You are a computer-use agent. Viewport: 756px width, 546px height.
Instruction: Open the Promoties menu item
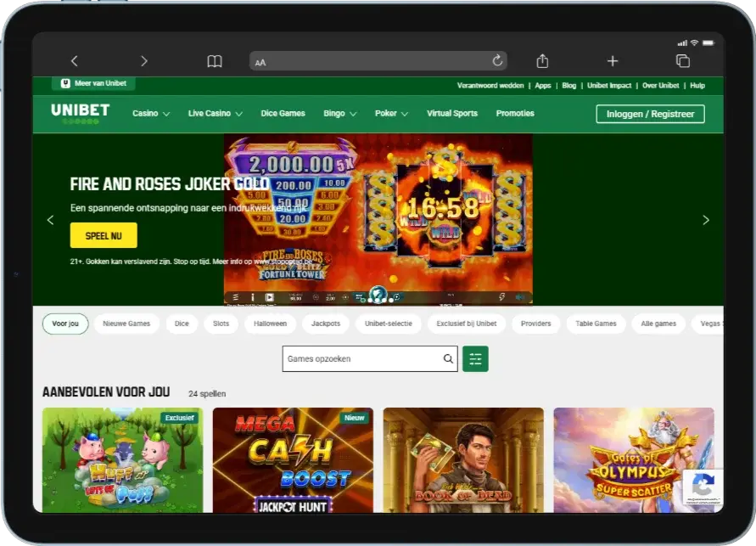516,112
